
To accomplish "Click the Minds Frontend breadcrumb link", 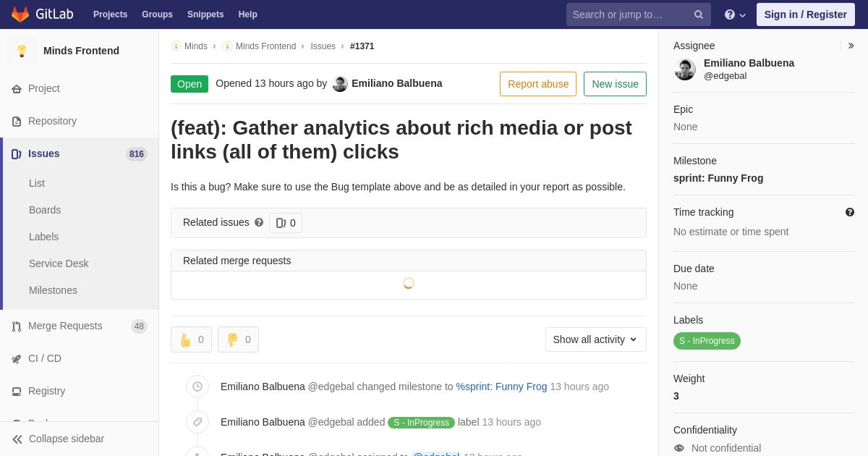I will tap(265, 46).
